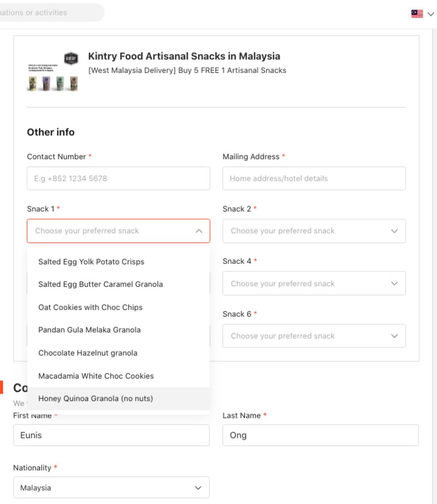
Task: Click the Mailing Address input field
Action: 314,178
